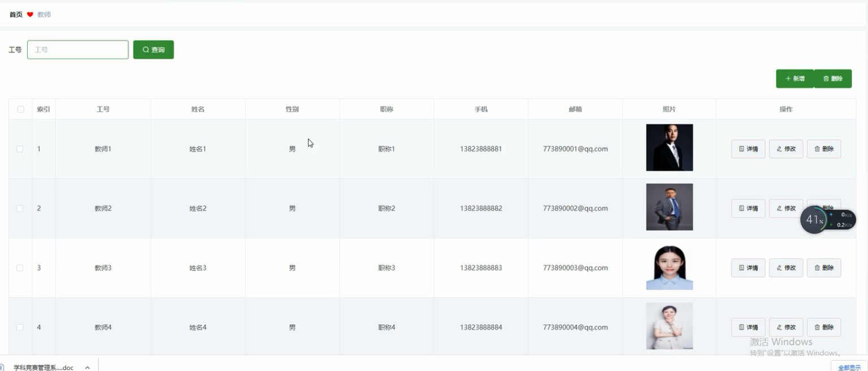868x371 pixels.
Task: Expand the downloaded doc file options chevron
Action: [x=87, y=368]
